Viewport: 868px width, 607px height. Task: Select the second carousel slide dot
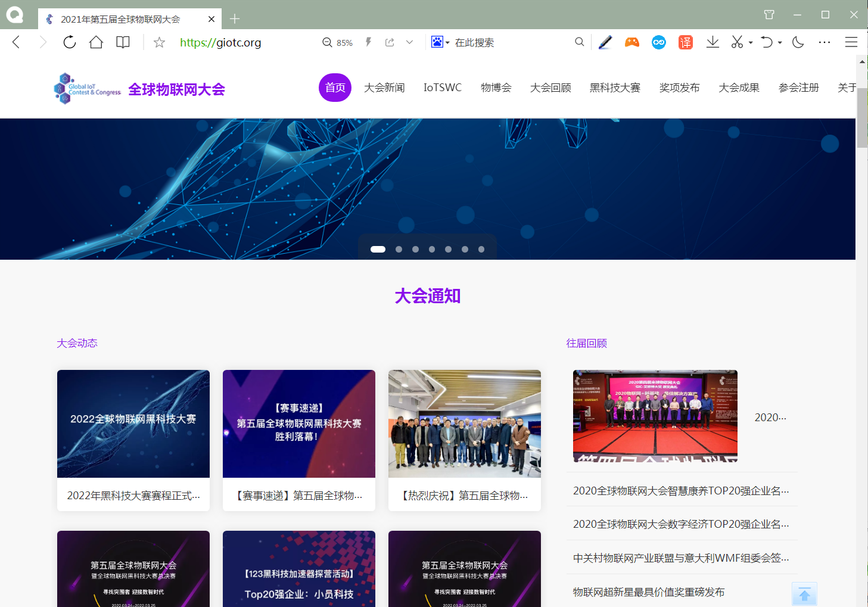click(399, 249)
